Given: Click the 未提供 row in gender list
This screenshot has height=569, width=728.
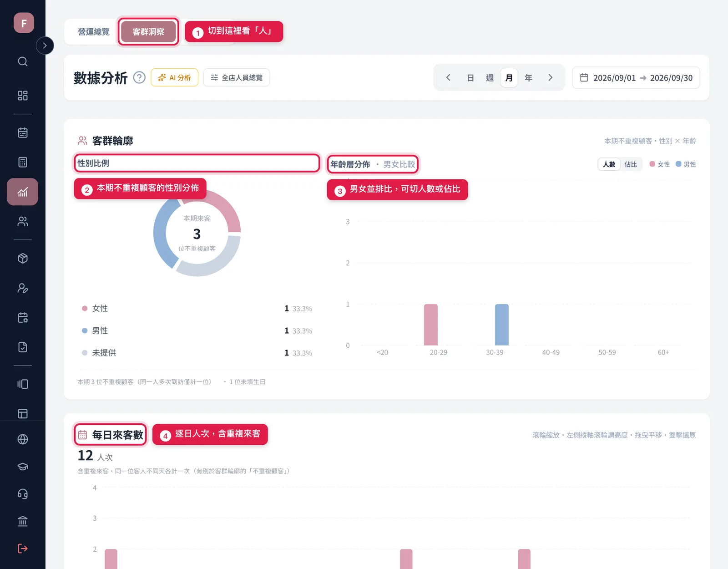Looking at the screenshot, I should (197, 353).
